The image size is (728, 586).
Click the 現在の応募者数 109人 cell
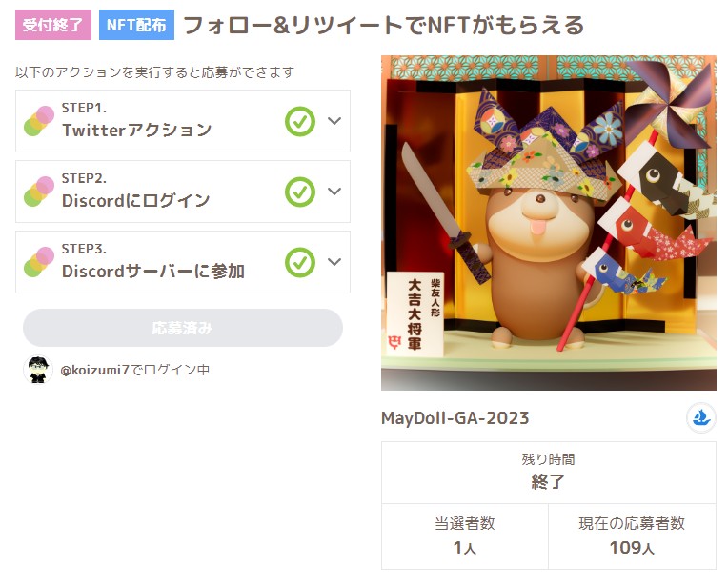click(633, 536)
